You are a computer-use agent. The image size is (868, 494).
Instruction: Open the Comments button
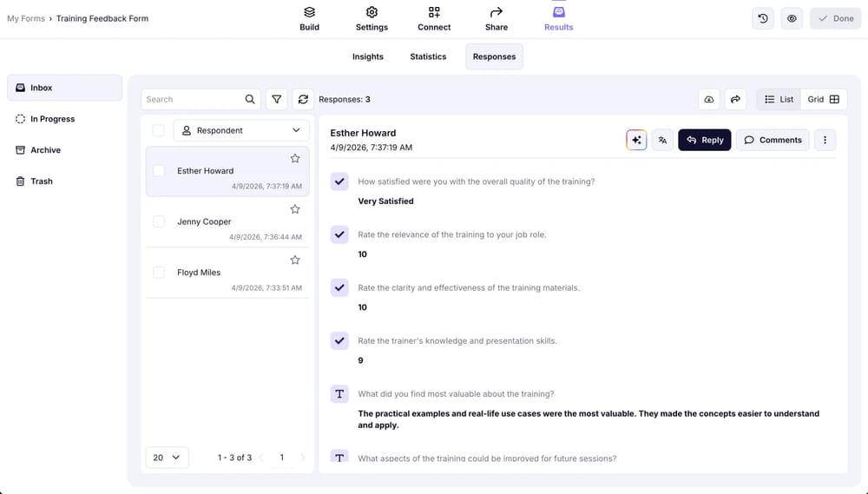773,140
